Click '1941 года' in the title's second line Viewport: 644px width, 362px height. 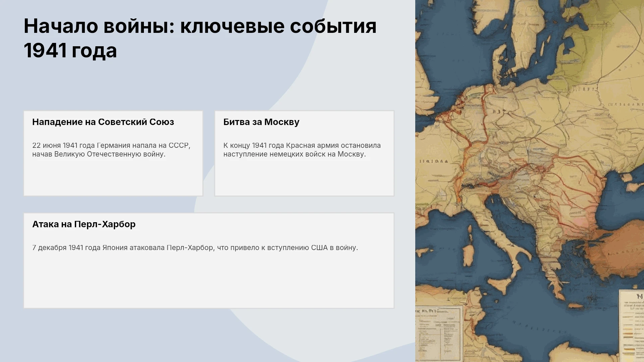[70, 51]
